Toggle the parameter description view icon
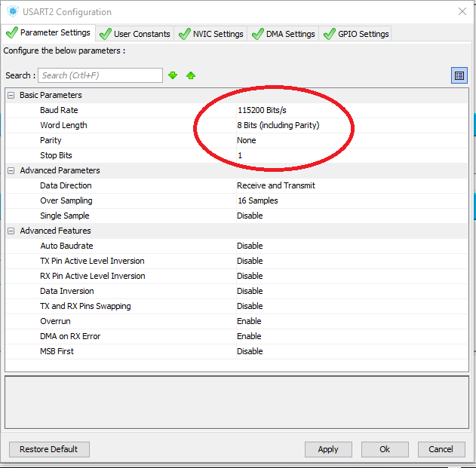 [x=459, y=75]
